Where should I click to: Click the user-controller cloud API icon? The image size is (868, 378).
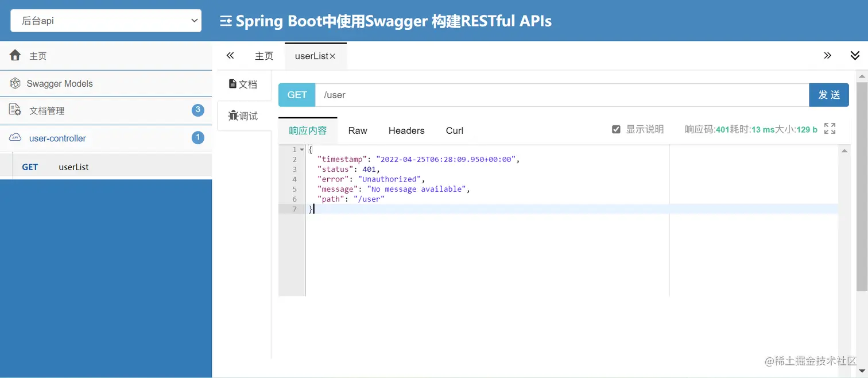(15, 138)
